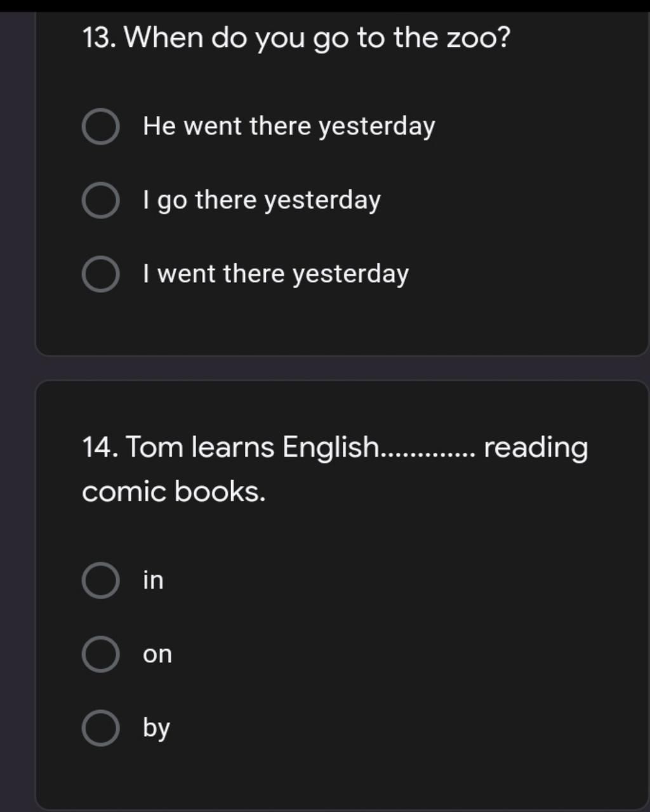Pick the radio circle for "by"
This screenshot has height=812, width=650.
coord(100,728)
